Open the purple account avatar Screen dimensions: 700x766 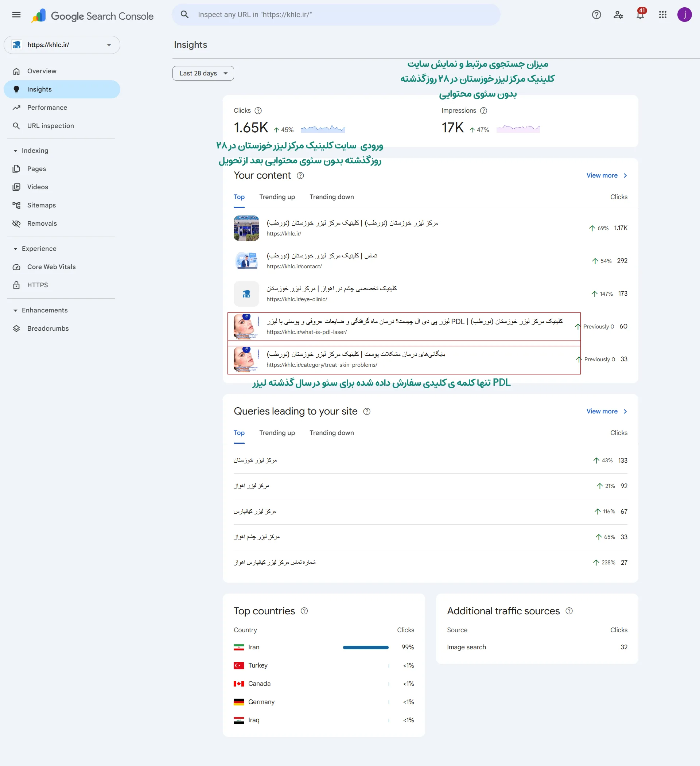pyautogui.click(x=684, y=15)
